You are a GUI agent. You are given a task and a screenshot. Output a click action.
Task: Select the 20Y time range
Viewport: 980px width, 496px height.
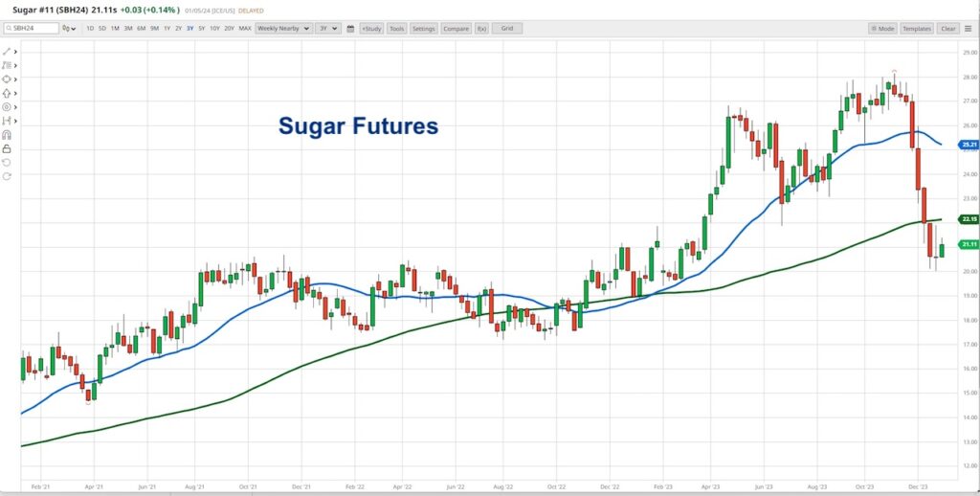click(230, 29)
